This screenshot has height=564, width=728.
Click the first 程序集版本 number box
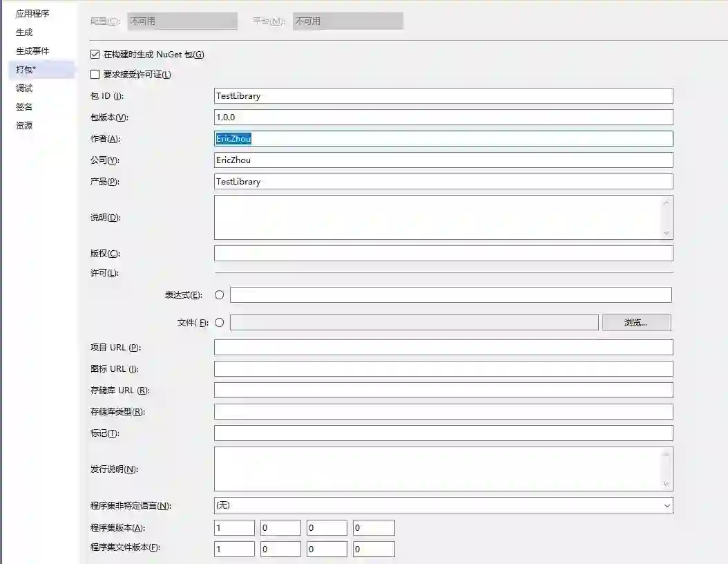pos(234,528)
